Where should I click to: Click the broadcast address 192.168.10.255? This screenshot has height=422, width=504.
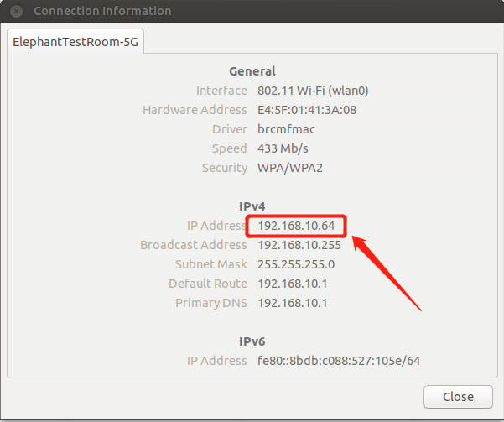(299, 245)
